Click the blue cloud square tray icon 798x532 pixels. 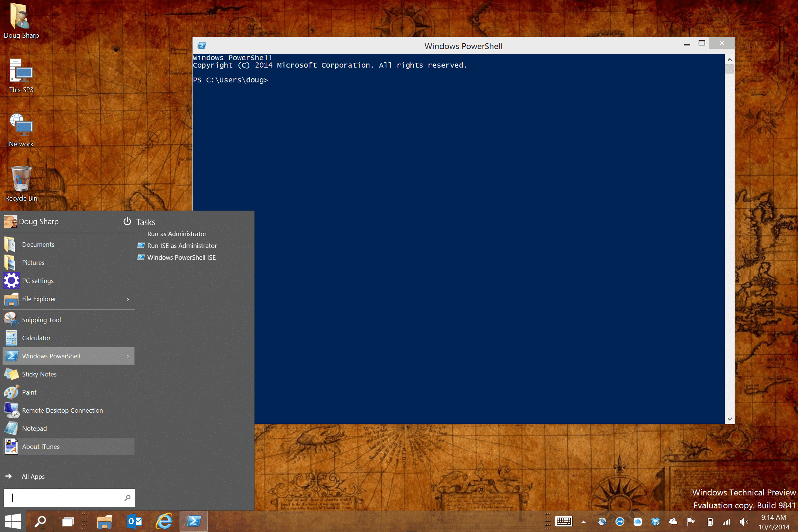pyautogui.click(x=638, y=522)
